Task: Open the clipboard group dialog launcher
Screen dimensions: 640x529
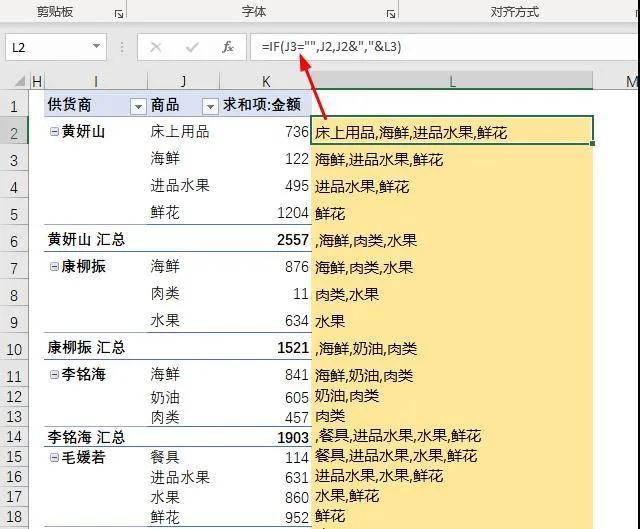Action: pos(119,15)
